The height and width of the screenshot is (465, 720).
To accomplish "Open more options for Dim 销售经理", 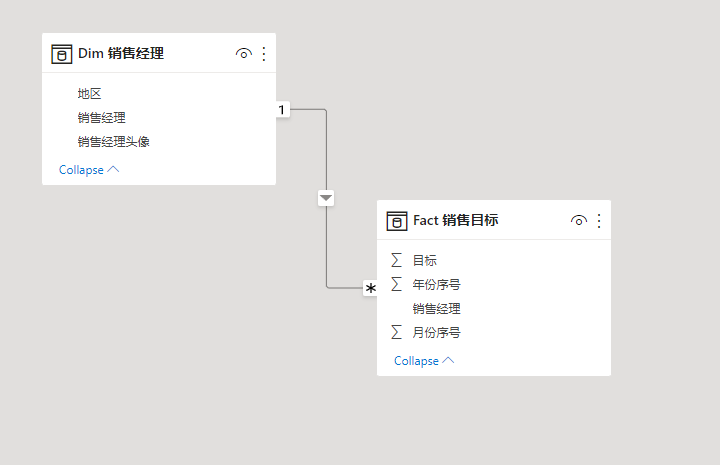I will [x=264, y=54].
